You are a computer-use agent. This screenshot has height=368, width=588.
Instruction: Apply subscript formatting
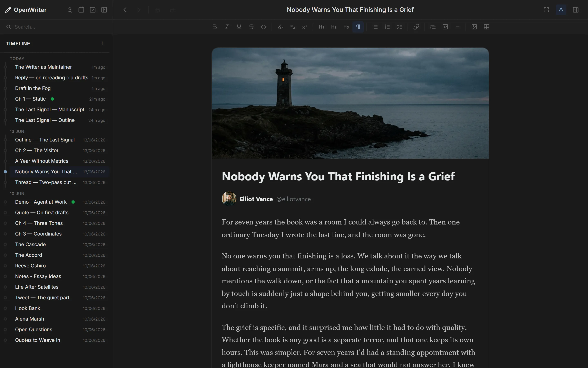(293, 27)
